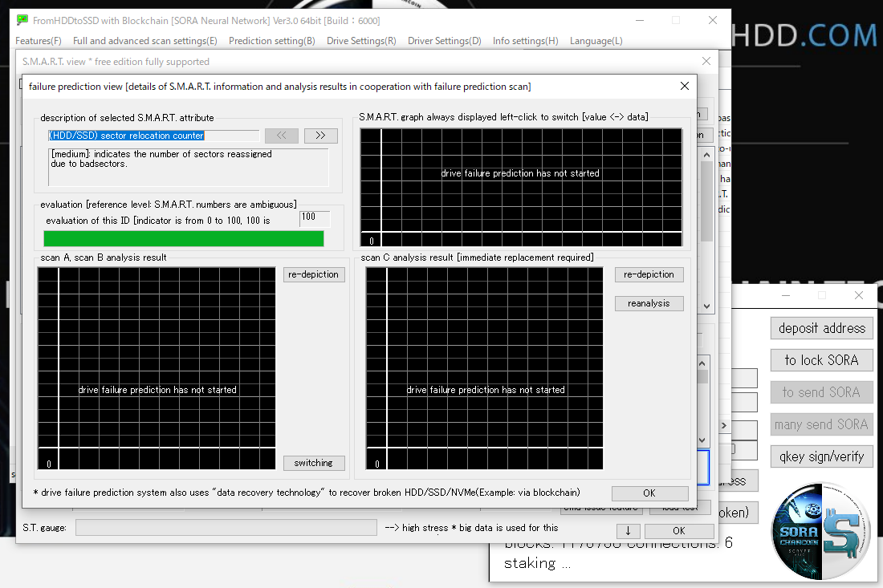The height and width of the screenshot is (588, 883).
Task: Click the evaluation value field showing 100
Action: pos(315,218)
